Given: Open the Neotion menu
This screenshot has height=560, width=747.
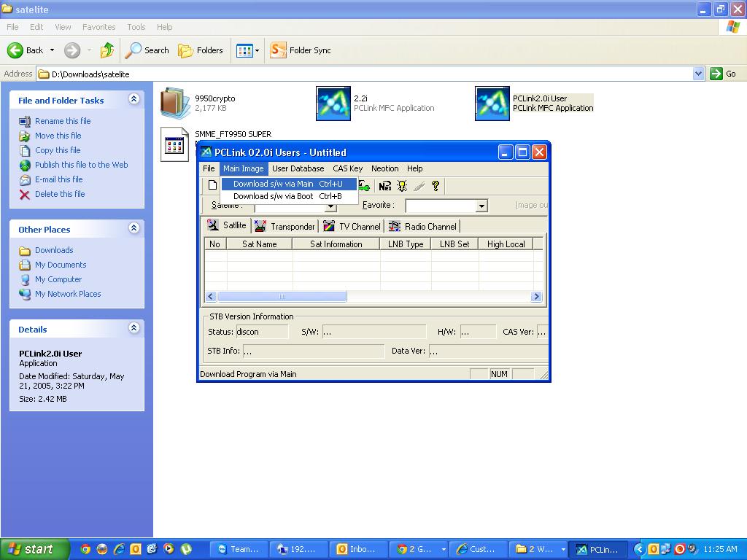Looking at the screenshot, I should [385, 168].
